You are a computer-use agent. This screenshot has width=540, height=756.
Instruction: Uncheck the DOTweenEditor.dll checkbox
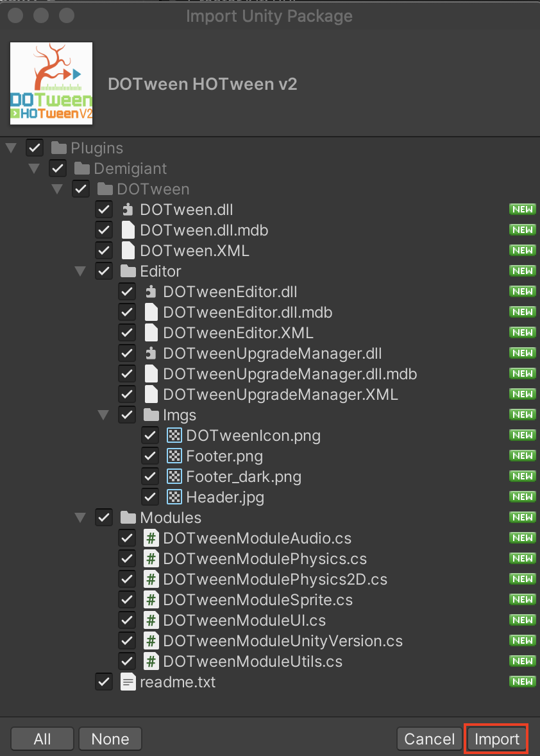point(127,292)
